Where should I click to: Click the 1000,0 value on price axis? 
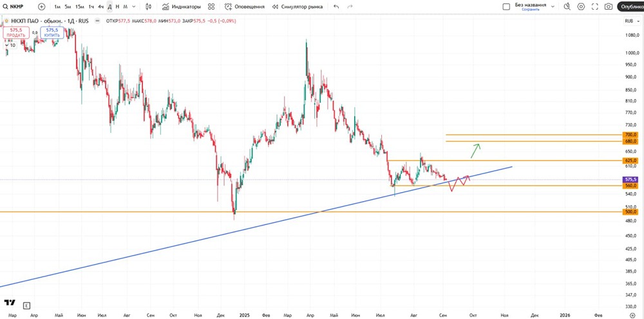tap(631, 53)
